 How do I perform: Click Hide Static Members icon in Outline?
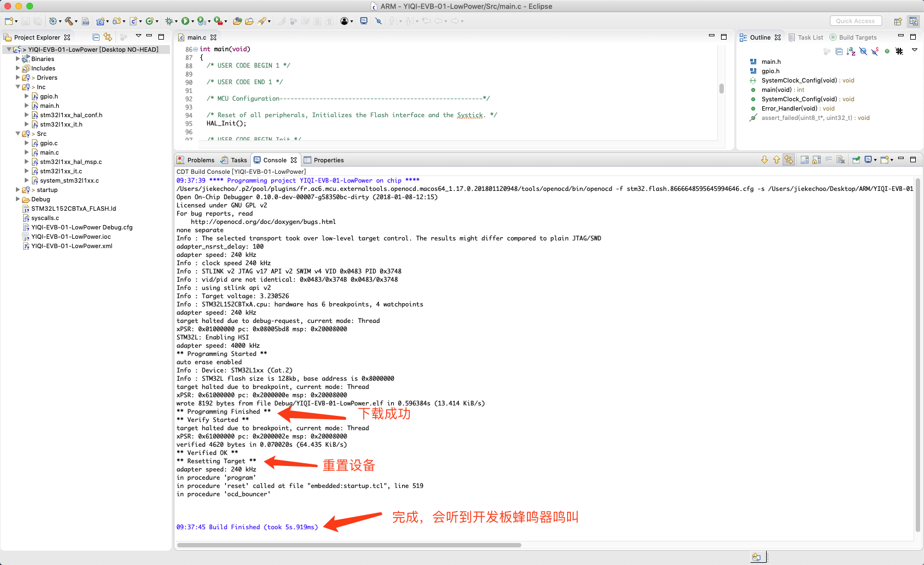(875, 51)
